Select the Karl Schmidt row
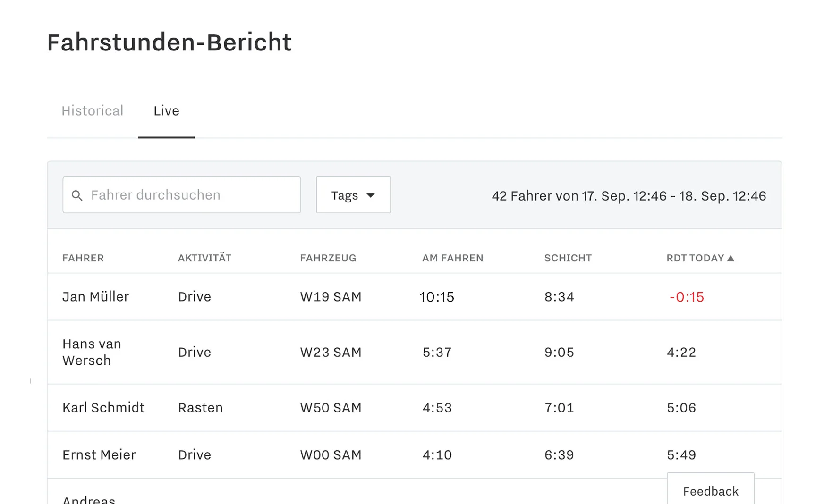This screenshot has height=504, width=816. [103, 408]
